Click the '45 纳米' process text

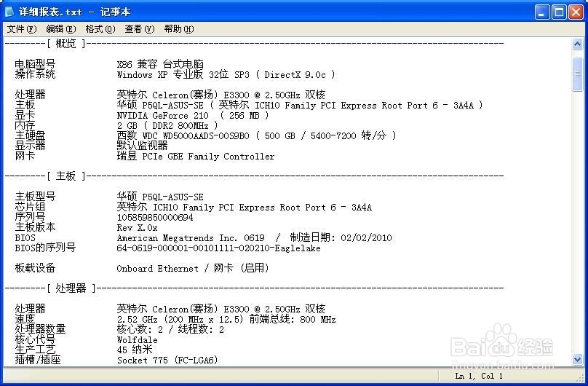pyautogui.click(x=134, y=350)
